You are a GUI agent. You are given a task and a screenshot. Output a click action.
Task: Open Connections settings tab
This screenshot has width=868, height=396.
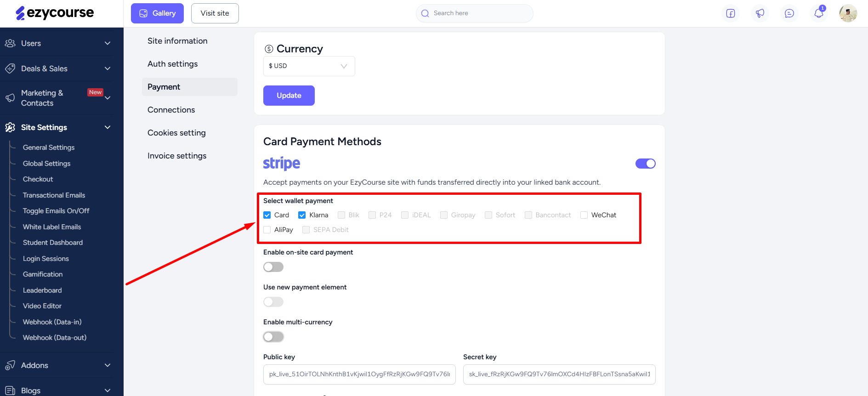tap(171, 110)
